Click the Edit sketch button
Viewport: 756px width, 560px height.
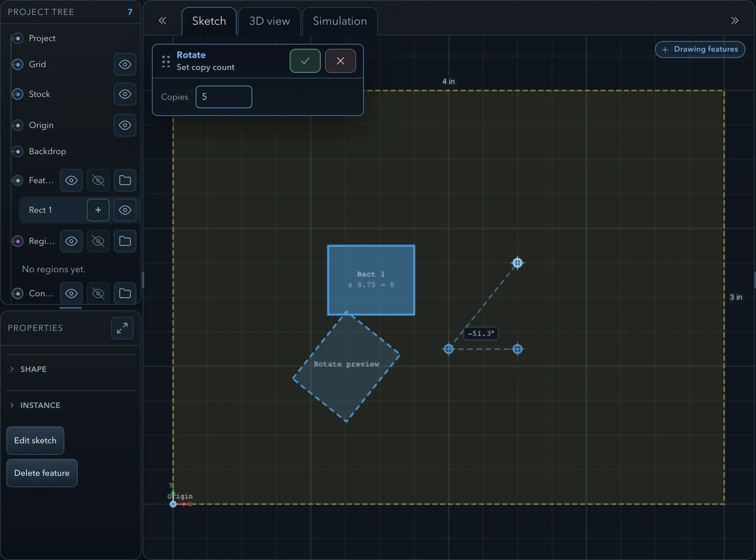click(x=35, y=441)
